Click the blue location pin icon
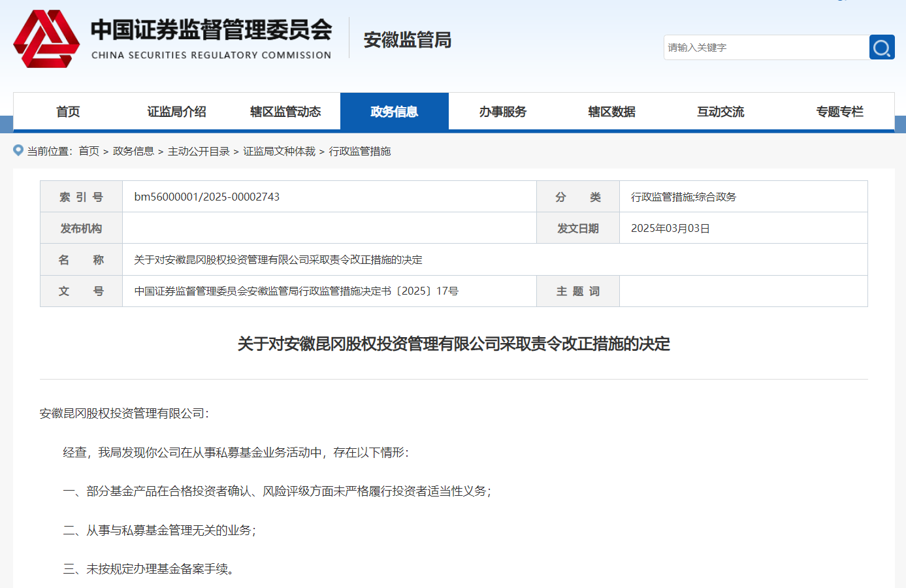Viewport: 906px width, 588px height. [18, 150]
